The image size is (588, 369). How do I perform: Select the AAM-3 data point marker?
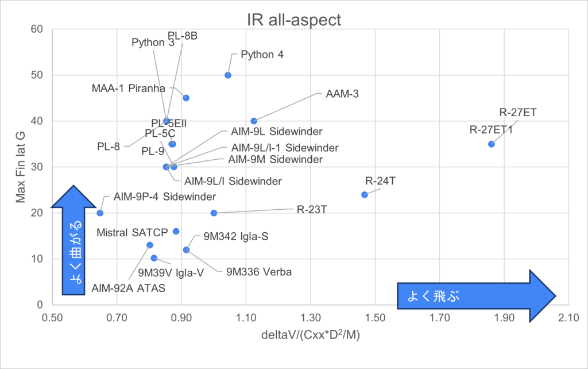coord(254,121)
